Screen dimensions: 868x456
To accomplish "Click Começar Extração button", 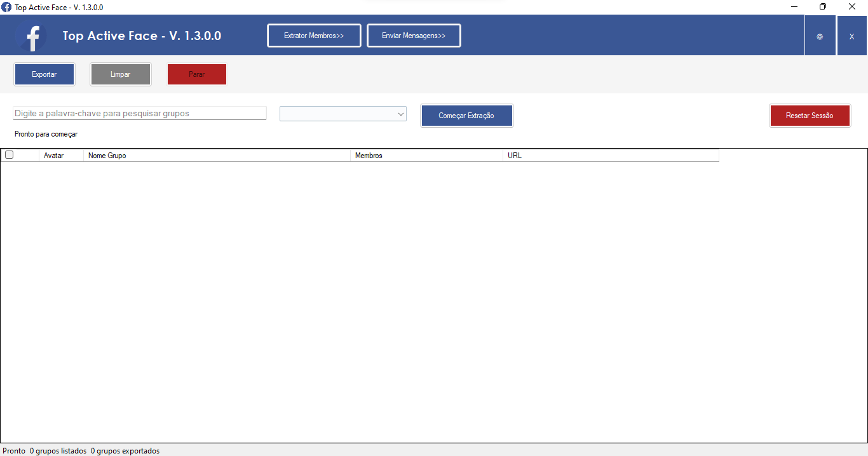I will (466, 116).
